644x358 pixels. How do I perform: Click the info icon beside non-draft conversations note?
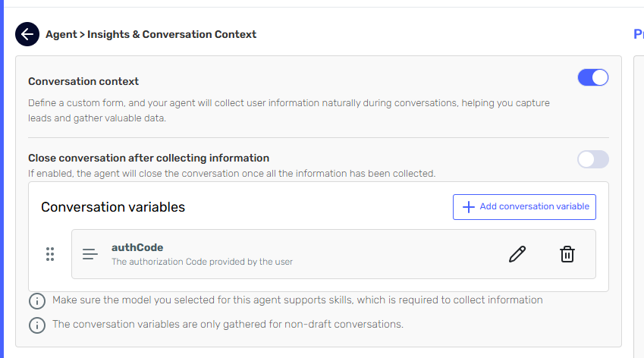pos(36,325)
